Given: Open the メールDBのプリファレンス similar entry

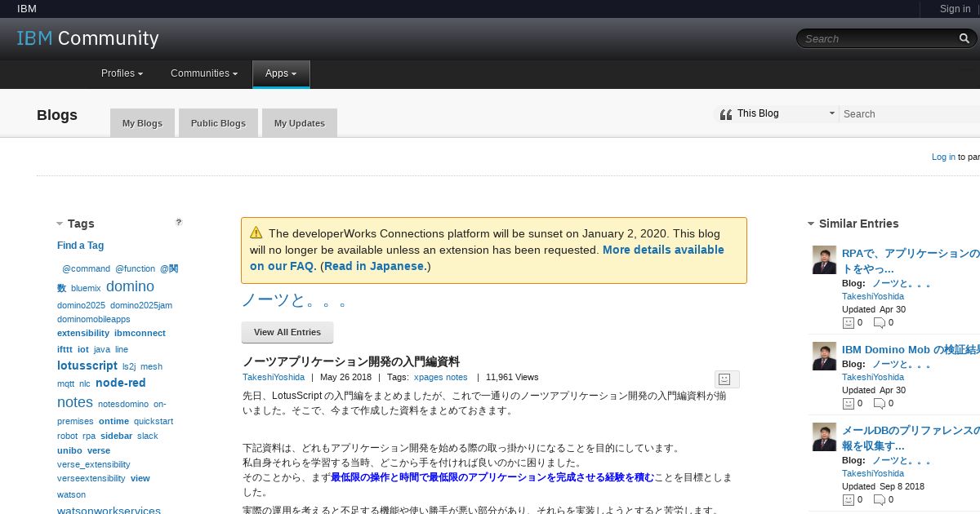Looking at the screenshot, I should pyautogui.click(x=911, y=438).
